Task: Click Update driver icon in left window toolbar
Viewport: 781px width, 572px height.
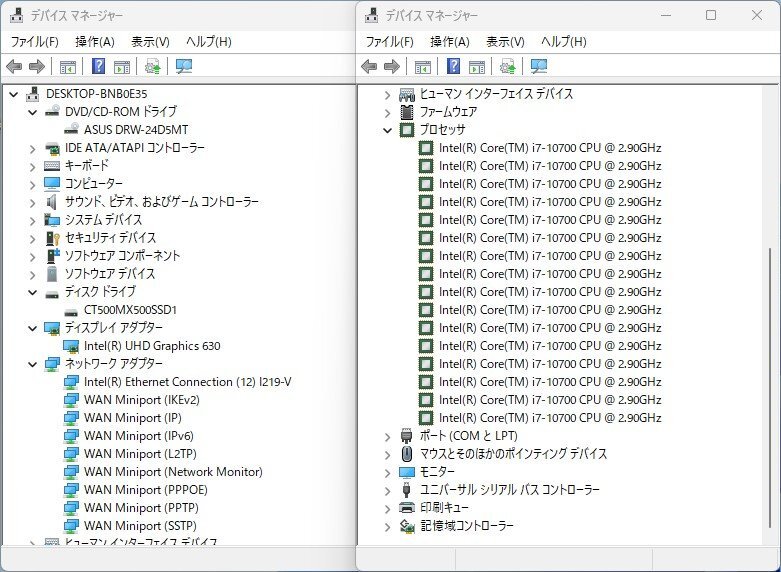Action: point(152,66)
